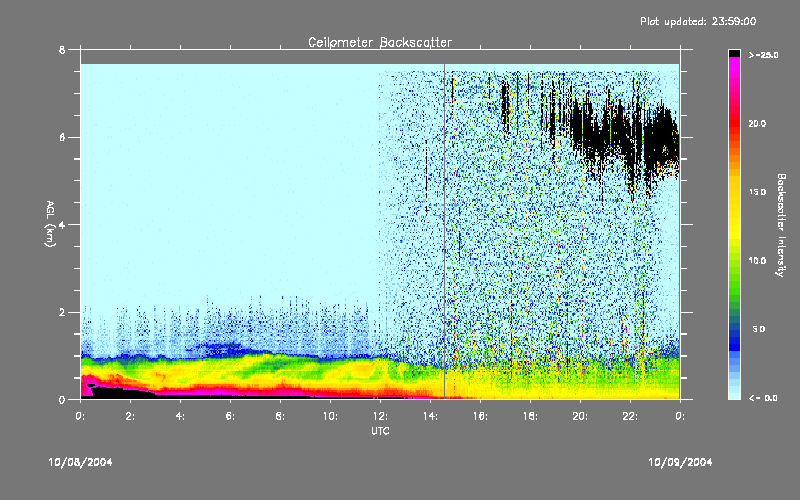Click the x-axis tick label '18:'
The height and width of the screenshot is (500, 800).
[x=530, y=416]
